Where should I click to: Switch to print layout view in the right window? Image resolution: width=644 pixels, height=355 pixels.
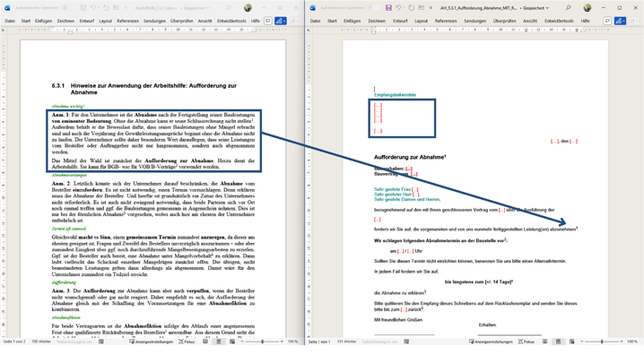click(x=558, y=342)
